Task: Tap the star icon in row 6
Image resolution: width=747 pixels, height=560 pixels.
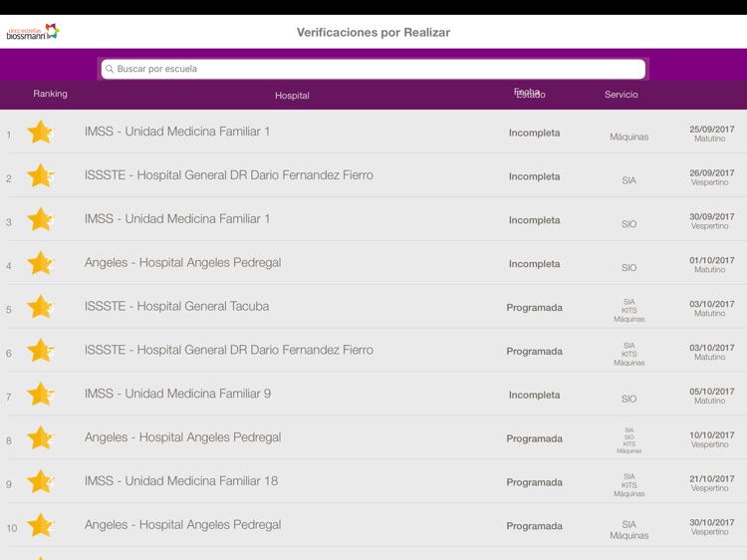Action: click(40, 351)
